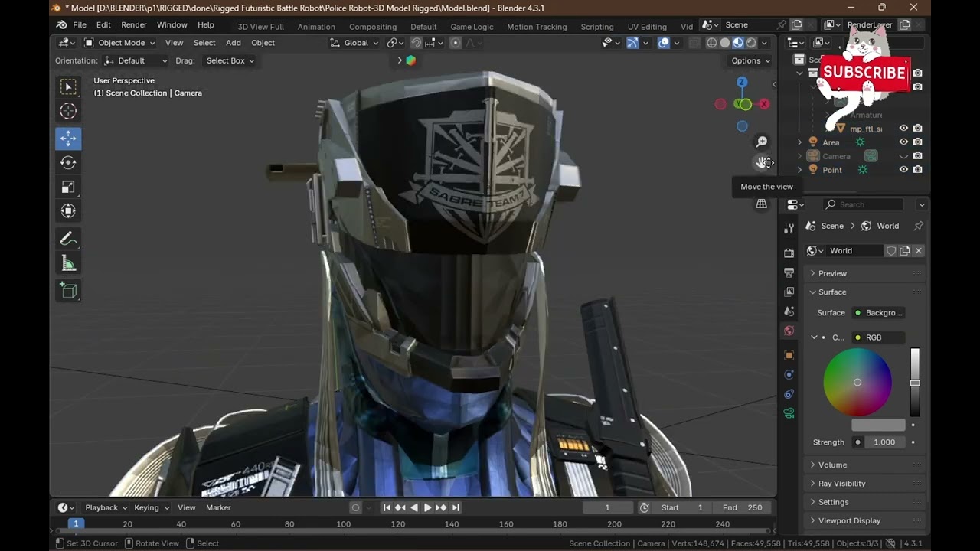
Task: Collapse the Surface panel
Action: [x=865, y=292]
